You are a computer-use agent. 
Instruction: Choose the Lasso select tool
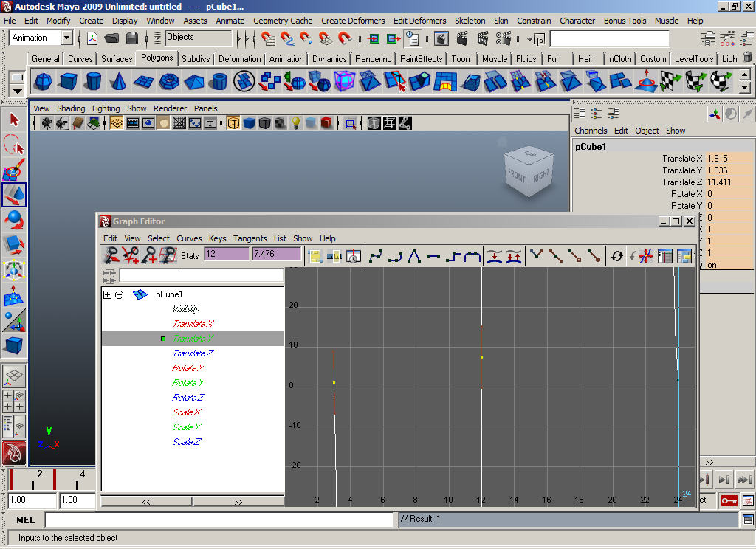click(x=14, y=144)
